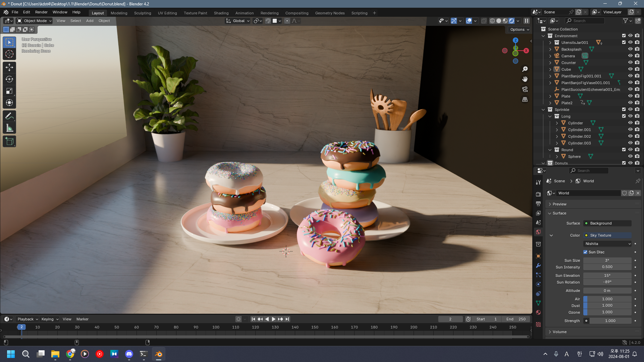Toggle camera view icon in viewport

[525, 89]
